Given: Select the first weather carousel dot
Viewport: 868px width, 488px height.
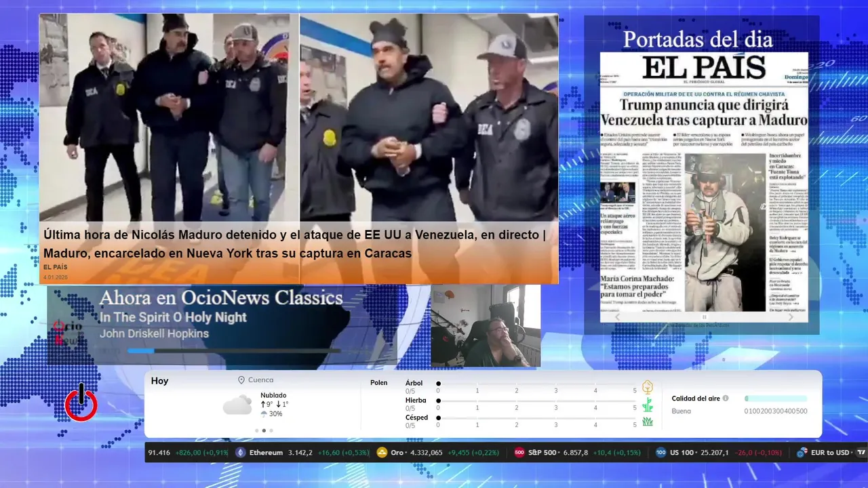Looking at the screenshot, I should point(256,430).
